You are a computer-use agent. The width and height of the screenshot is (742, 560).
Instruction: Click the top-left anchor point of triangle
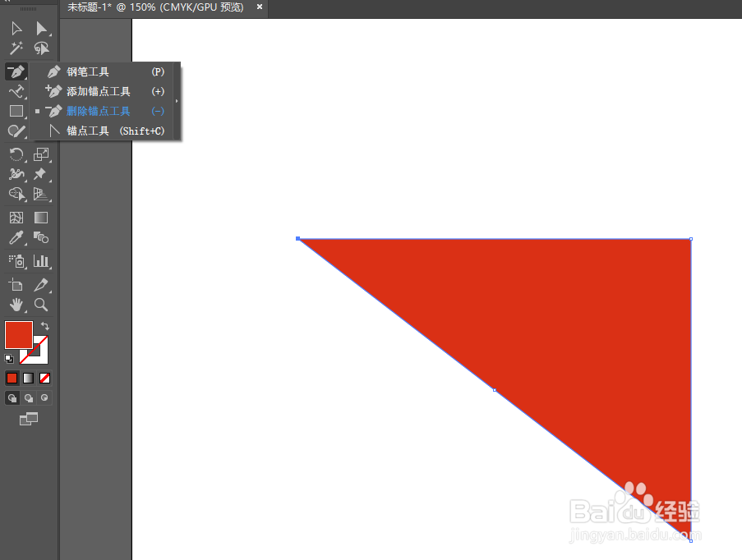click(297, 239)
